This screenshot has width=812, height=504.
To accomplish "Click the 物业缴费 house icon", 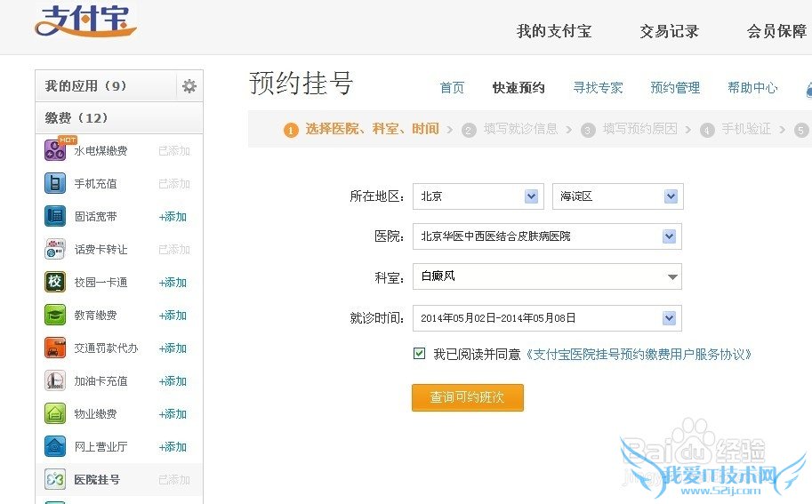I will click(x=55, y=413).
